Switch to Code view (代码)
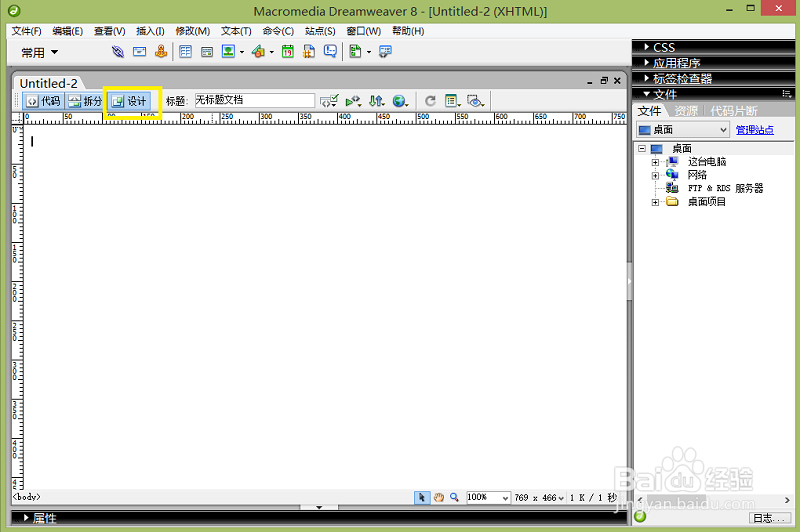 coord(43,101)
